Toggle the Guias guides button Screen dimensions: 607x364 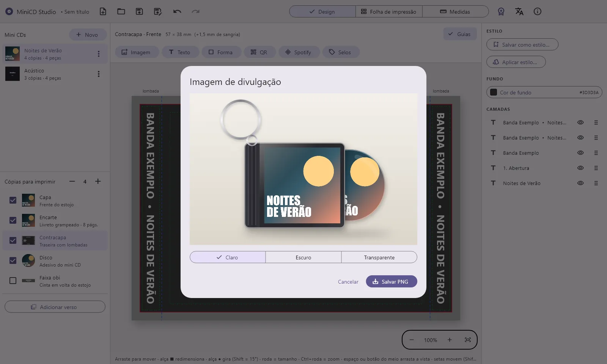point(460,34)
